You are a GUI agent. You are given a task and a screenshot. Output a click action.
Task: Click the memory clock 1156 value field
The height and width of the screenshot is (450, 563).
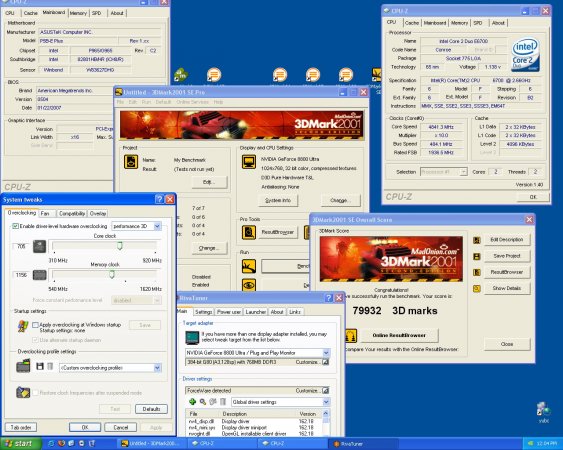(x=22, y=275)
